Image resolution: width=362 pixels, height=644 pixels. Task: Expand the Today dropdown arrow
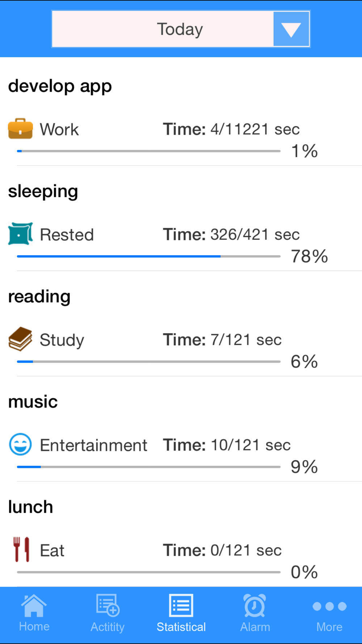click(291, 29)
